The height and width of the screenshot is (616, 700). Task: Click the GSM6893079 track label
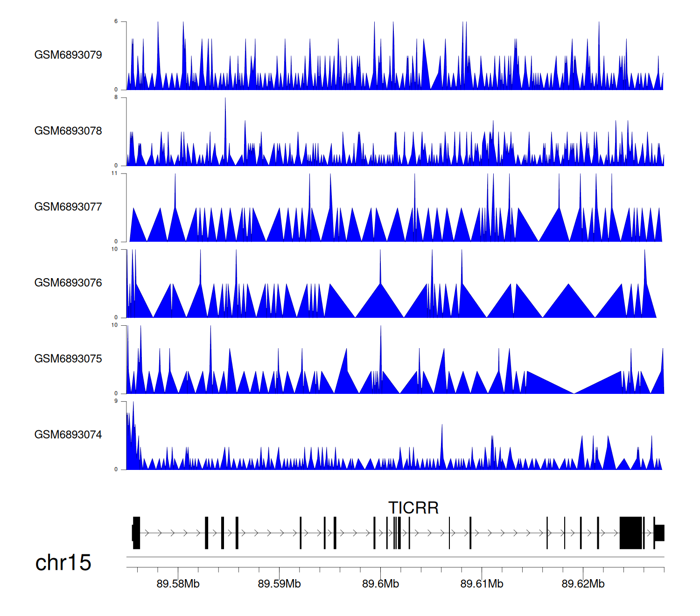click(x=68, y=55)
